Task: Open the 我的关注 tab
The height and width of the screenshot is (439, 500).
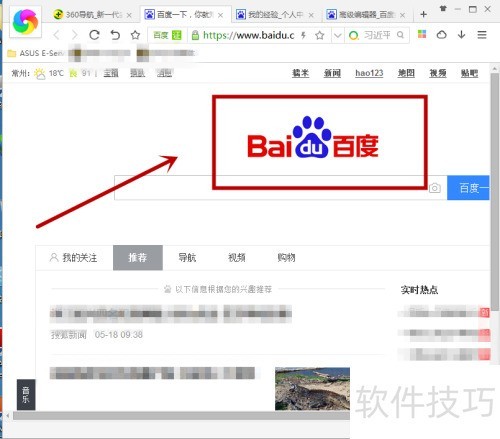Action: (73, 257)
